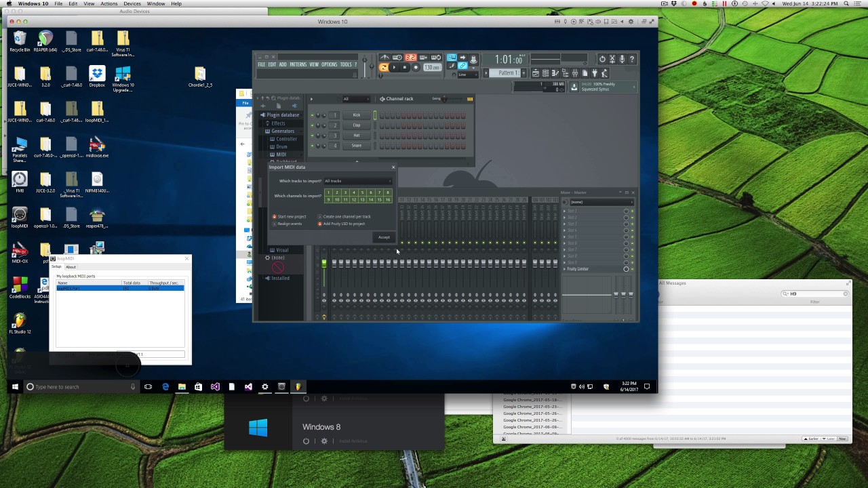868x488 pixels.
Task: Expand Slot 1 arrow in the Mixer
Action: click(564, 211)
